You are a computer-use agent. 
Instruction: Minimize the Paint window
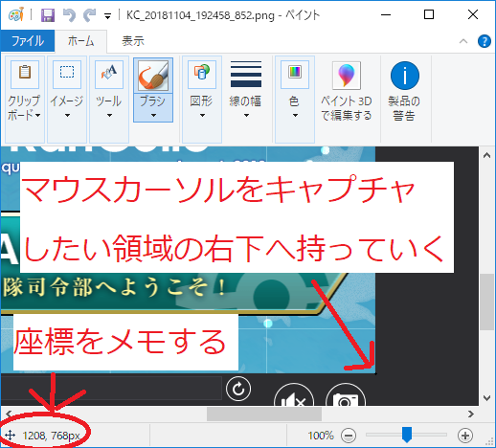386,14
